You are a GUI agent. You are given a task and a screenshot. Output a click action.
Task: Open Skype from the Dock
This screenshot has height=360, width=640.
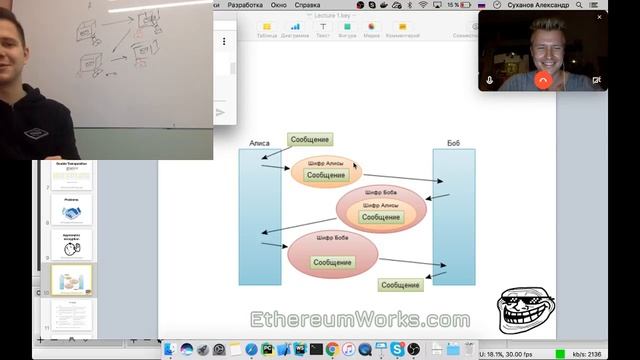(397, 349)
